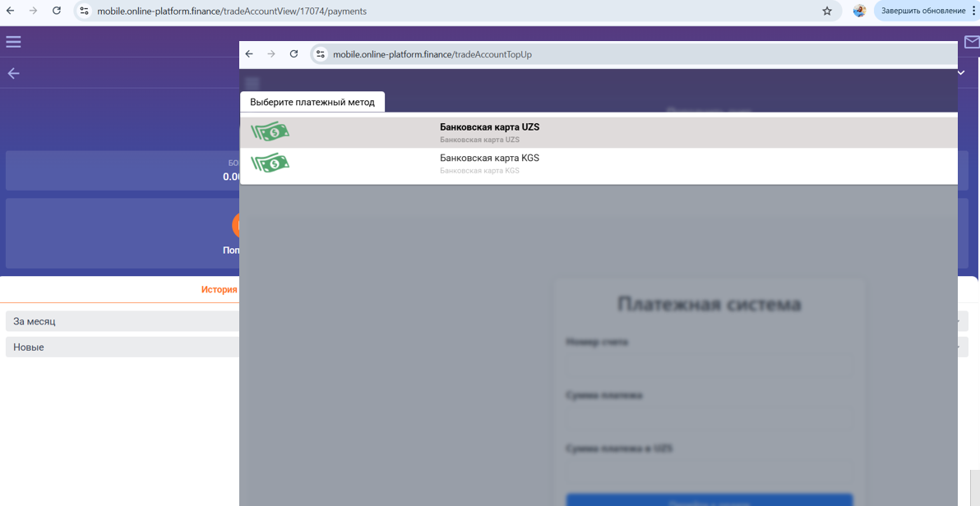Switch to the История tab
Image resolution: width=980 pixels, height=506 pixels.
(x=220, y=289)
